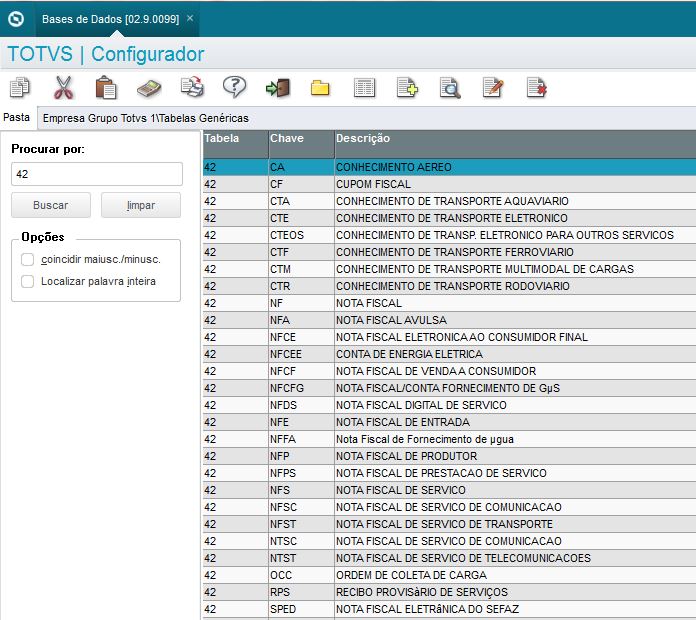Click the NFSC key cell

(x=301, y=507)
